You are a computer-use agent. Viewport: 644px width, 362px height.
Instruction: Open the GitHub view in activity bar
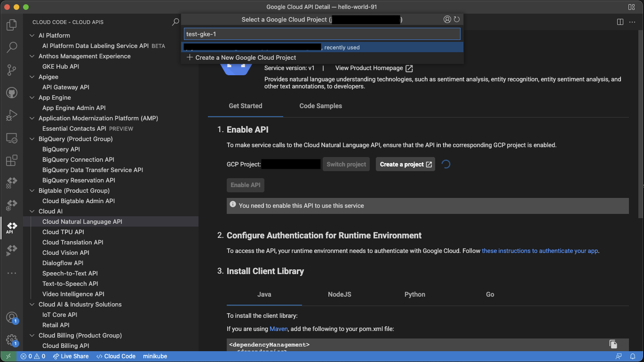[12, 92]
